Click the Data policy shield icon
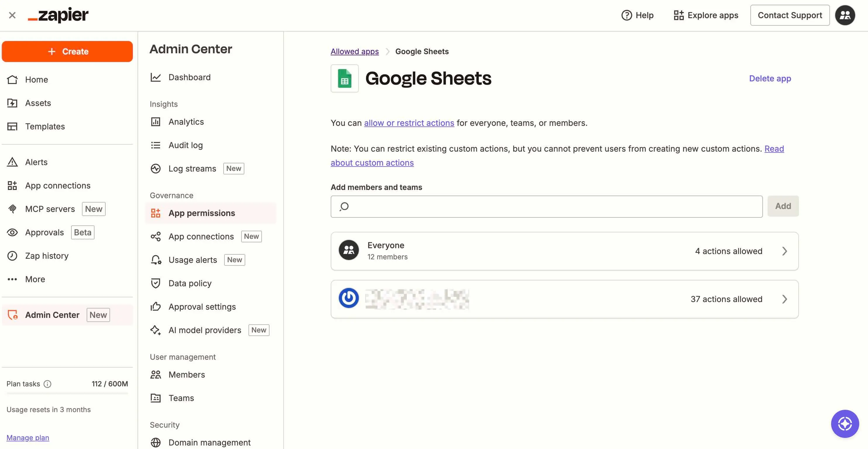This screenshot has width=868, height=449. click(155, 284)
